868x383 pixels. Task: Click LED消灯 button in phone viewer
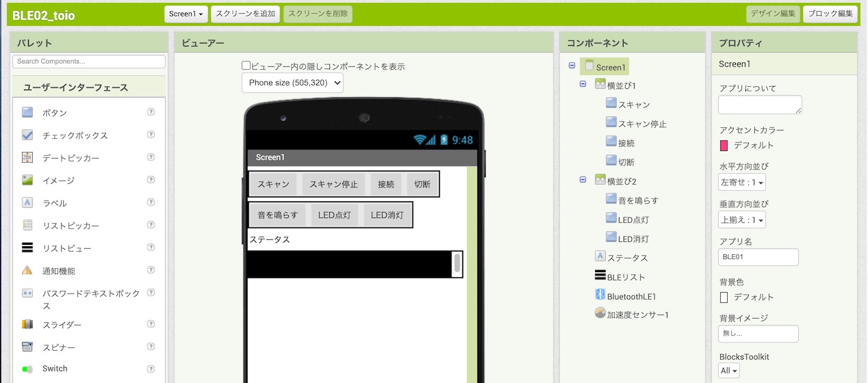click(x=387, y=214)
